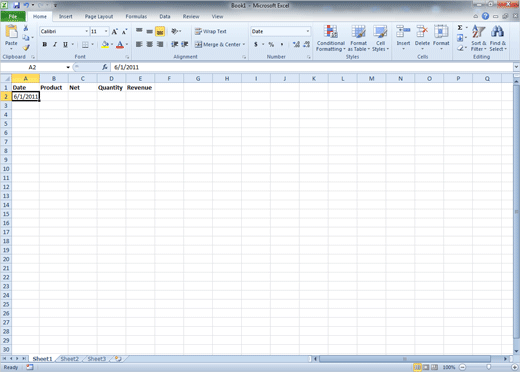Toggle Italic formatting
Viewport: 520px width, 372px height.
tap(55, 44)
